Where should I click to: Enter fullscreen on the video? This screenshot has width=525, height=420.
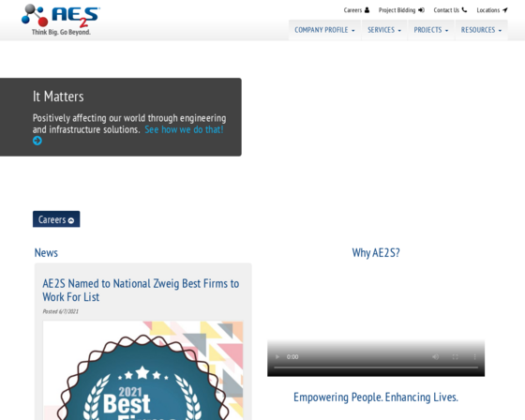click(x=455, y=356)
